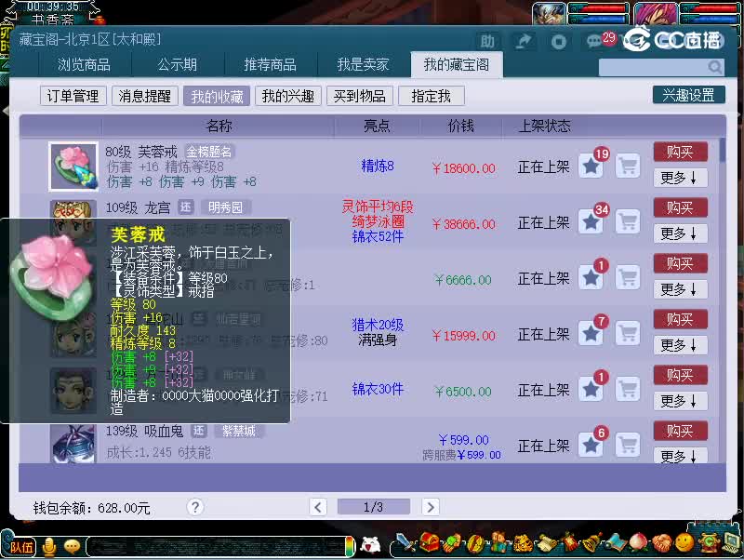This screenshot has width=744, height=560.
Task: Click the 助 assistant icon in header
Action: click(x=487, y=42)
